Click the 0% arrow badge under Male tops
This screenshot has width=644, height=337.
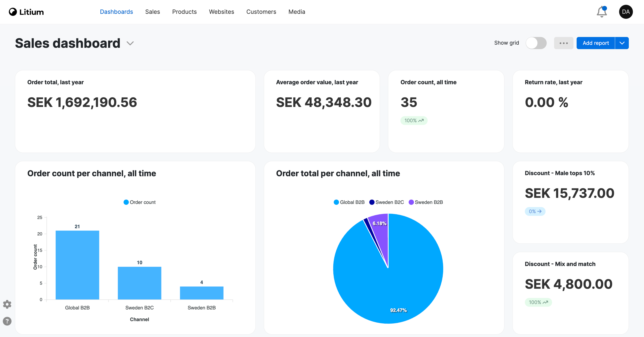click(x=535, y=211)
